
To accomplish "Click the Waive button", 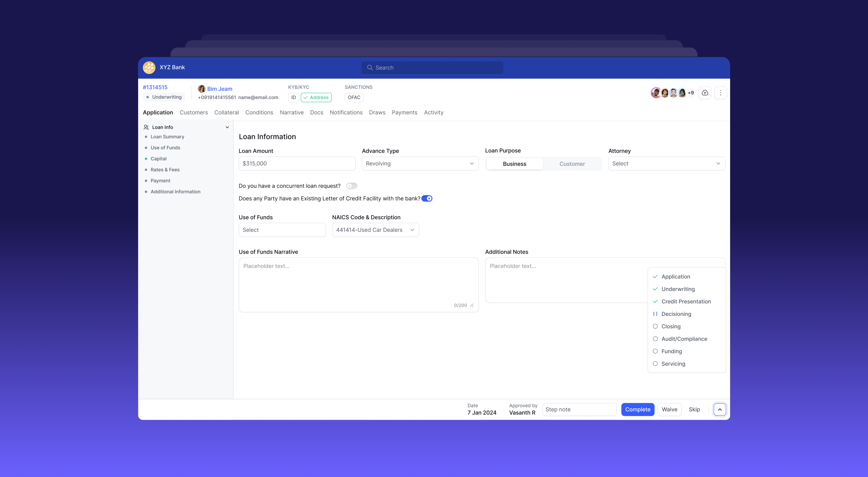I will click(x=670, y=410).
